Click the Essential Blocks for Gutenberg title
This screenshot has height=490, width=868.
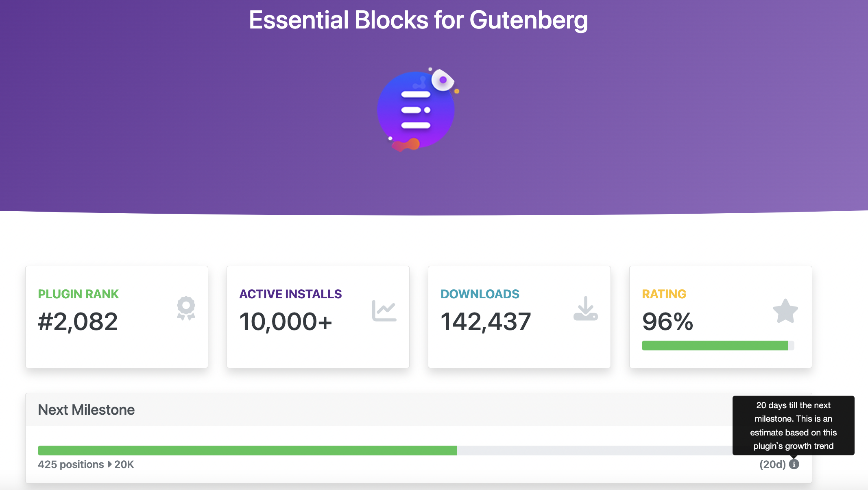418,20
